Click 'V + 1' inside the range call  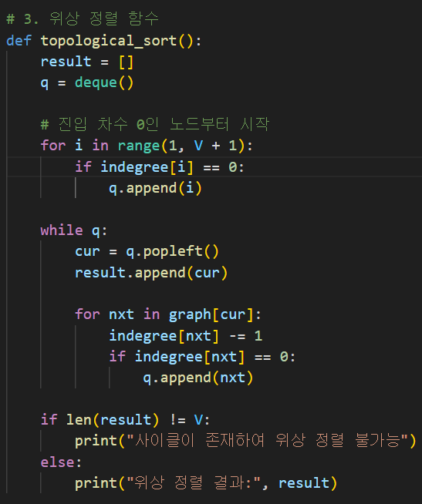click(215, 146)
